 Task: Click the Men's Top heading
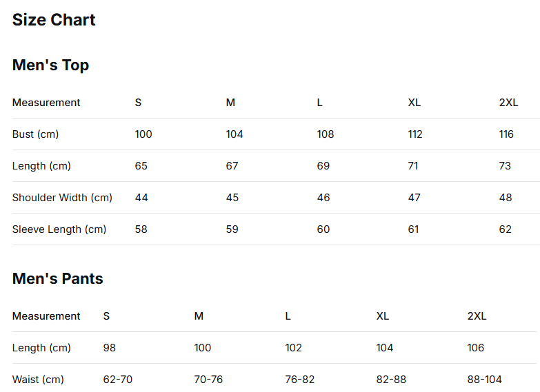tap(50, 65)
